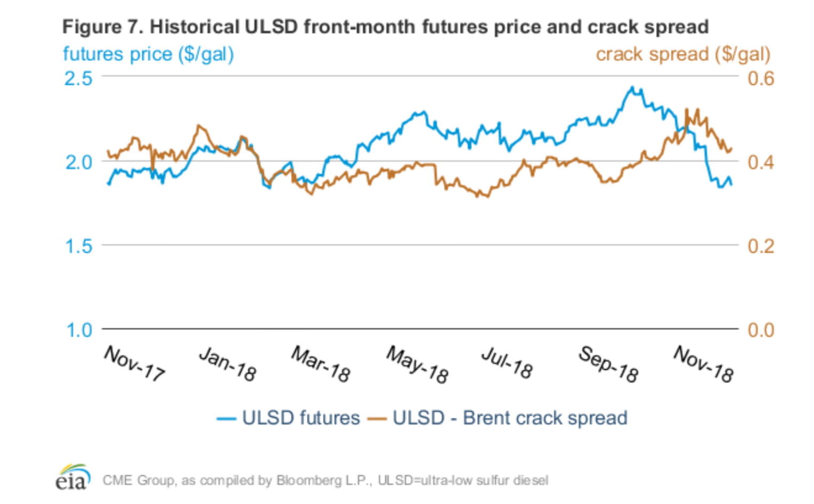Click the Jan-18 date label
The height and width of the screenshot is (504, 814).
click(x=228, y=364)
